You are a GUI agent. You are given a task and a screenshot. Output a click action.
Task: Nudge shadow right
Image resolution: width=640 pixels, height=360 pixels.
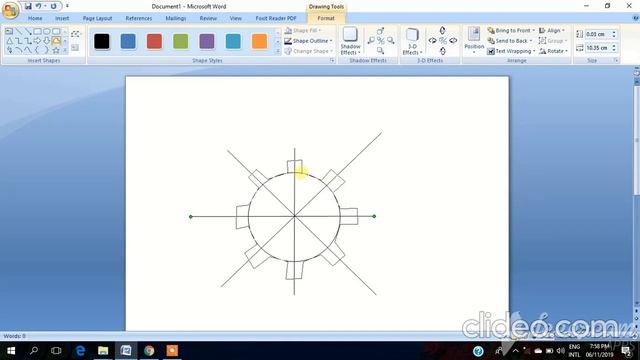pyautogui.click(x=391, y=40)
